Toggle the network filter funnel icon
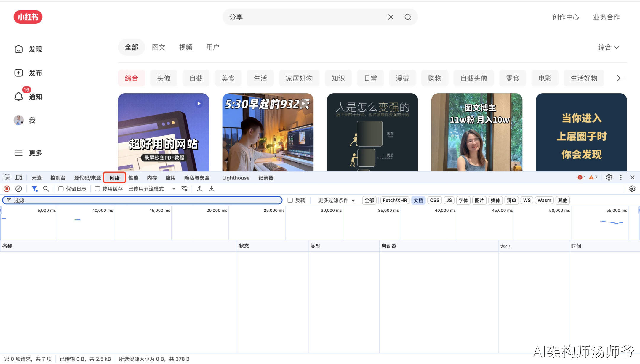 pos(34,189)
